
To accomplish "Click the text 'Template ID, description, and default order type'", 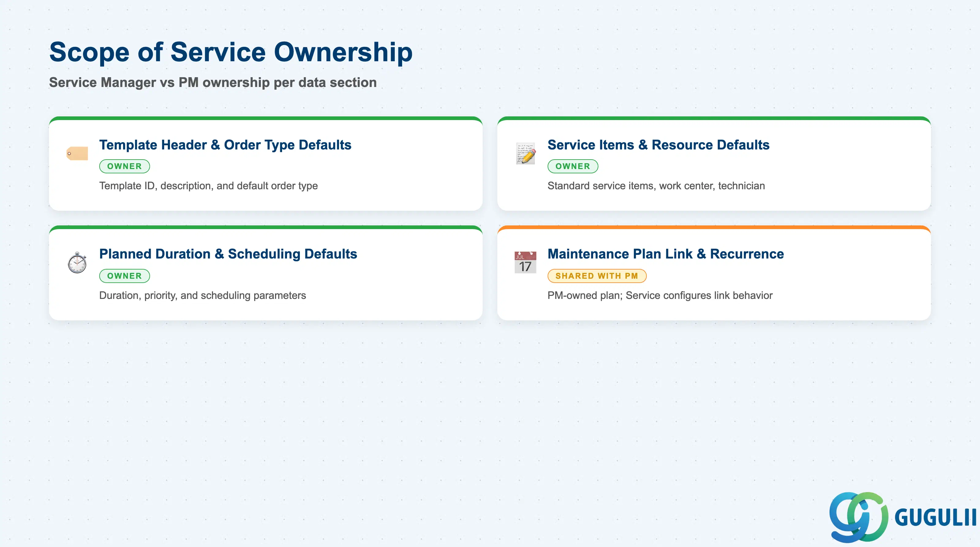I will pos(209,186).
